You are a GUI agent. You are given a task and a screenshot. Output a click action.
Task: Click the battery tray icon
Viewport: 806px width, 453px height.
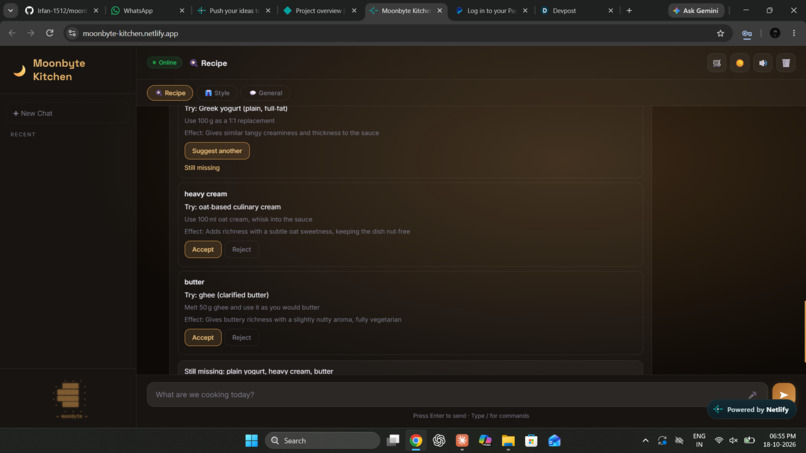(750, 441)
